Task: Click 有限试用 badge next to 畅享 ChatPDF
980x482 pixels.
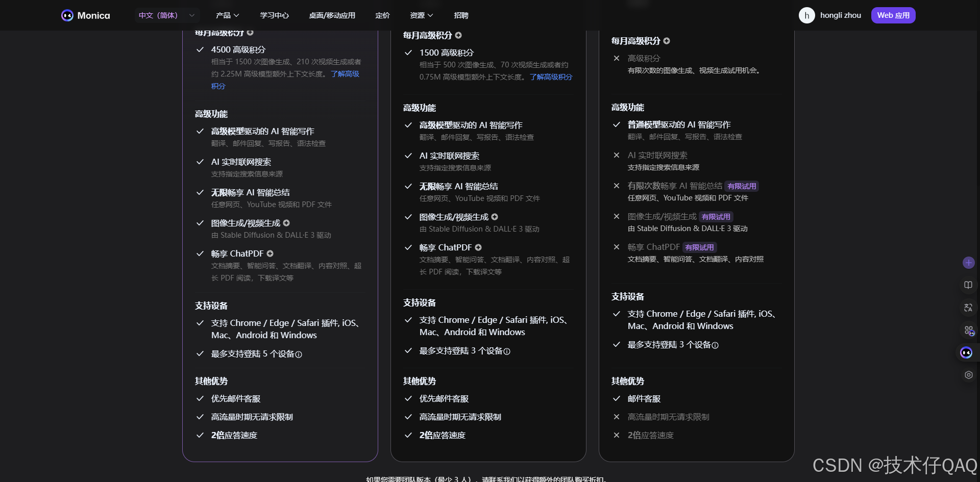Action: click(x=699, y=247)
